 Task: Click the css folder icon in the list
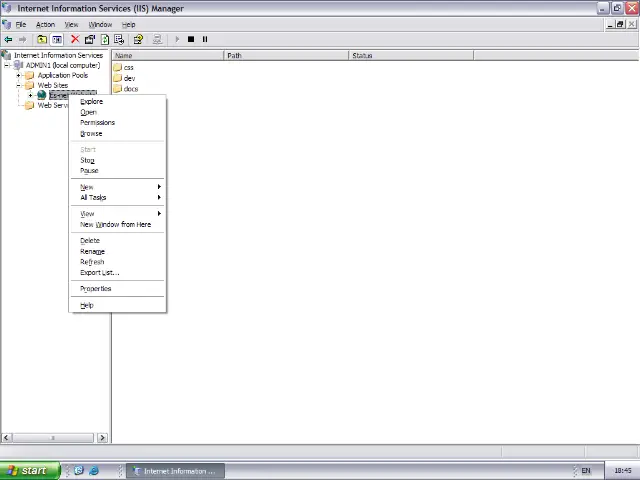118,67
